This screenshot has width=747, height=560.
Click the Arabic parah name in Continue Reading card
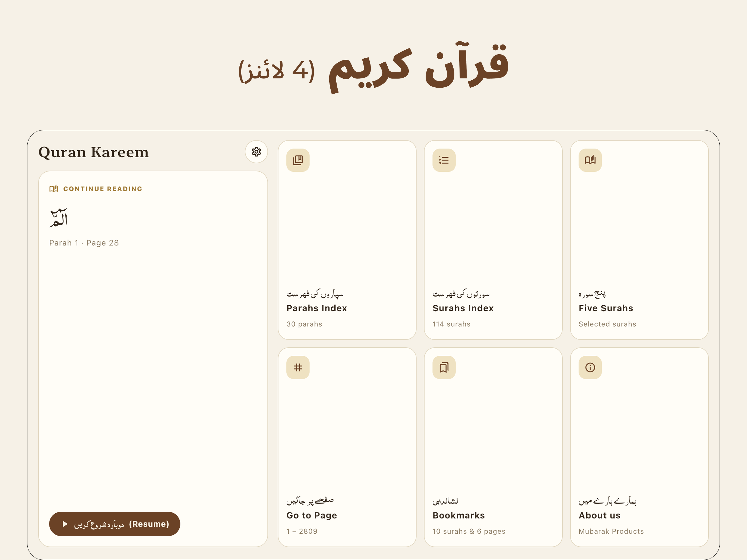[x=58, y=218]
